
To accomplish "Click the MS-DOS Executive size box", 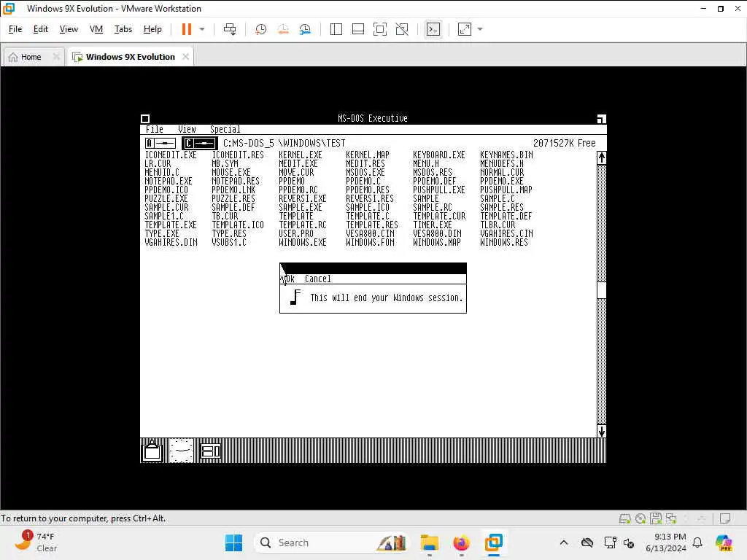I will click(x=601, y=119).
